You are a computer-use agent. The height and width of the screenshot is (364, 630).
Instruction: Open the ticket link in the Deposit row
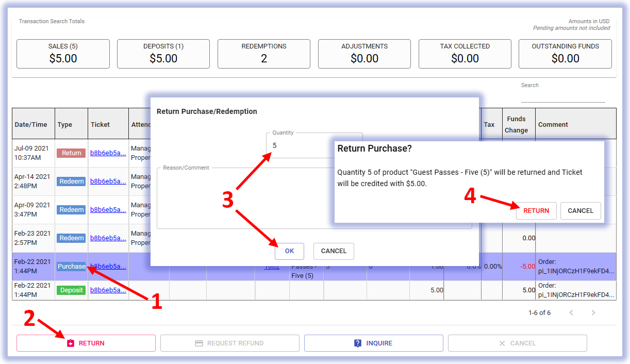tap(108, 290)
